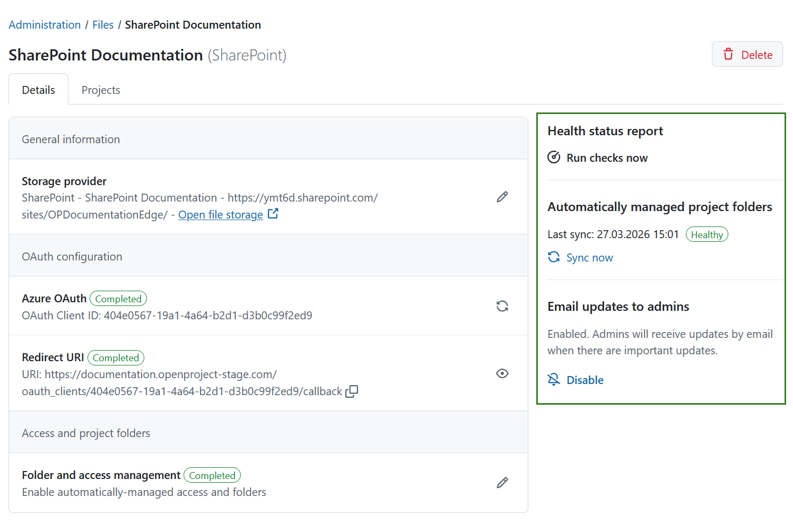Run health checks now
This screenshot has width=793, height=532.
point(606,158)
